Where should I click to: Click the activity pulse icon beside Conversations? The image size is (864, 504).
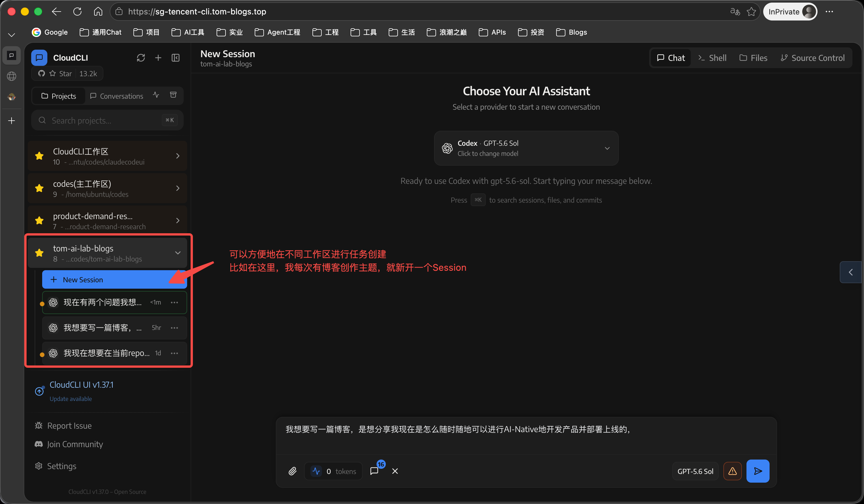tap(156, 95)
